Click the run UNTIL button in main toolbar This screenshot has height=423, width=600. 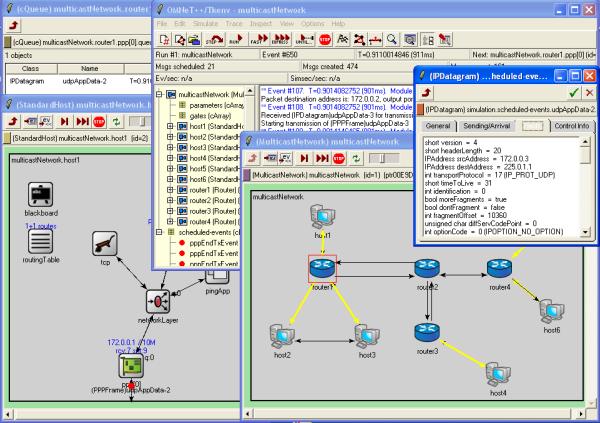[x=305, y=39]
